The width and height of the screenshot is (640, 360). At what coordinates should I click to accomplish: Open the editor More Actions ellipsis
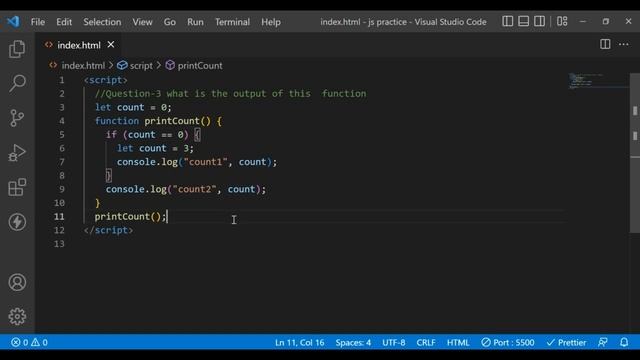pyautogui.click(x=623, y=44)
